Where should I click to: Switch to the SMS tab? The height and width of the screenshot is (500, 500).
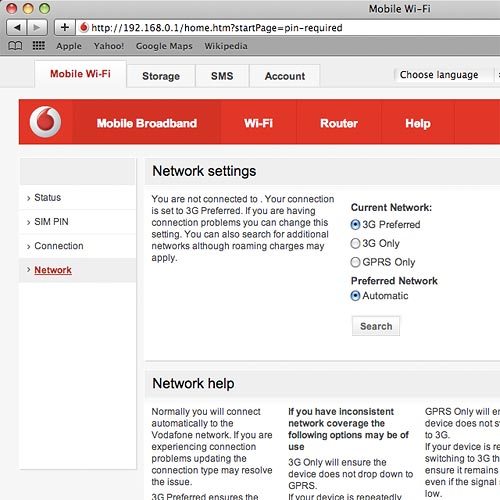222,76
